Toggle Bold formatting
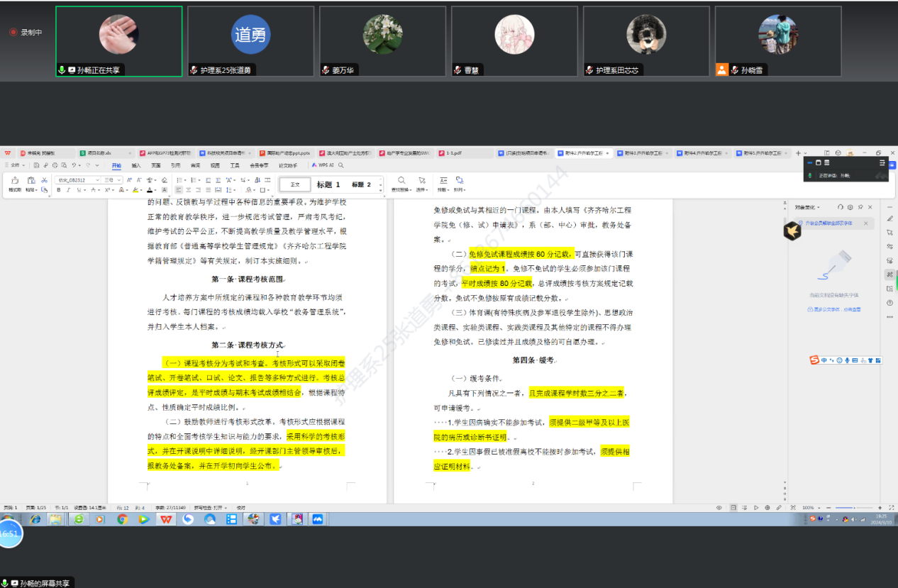Screen dimensions: 898x588 coord(59,190)
